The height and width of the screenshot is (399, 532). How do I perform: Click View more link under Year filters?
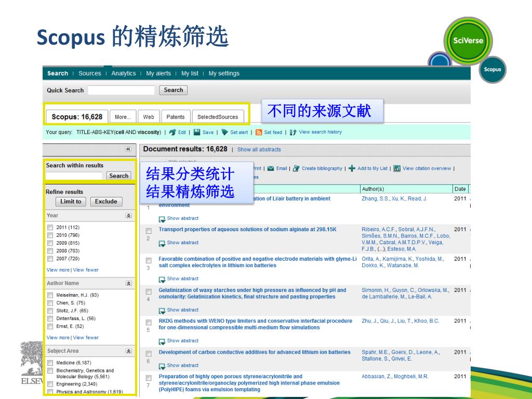(58, 270)
